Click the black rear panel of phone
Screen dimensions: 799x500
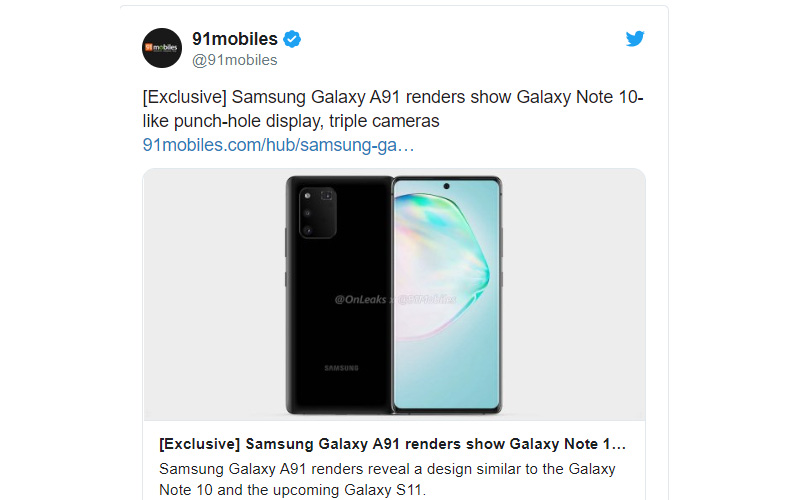point(339,306)
